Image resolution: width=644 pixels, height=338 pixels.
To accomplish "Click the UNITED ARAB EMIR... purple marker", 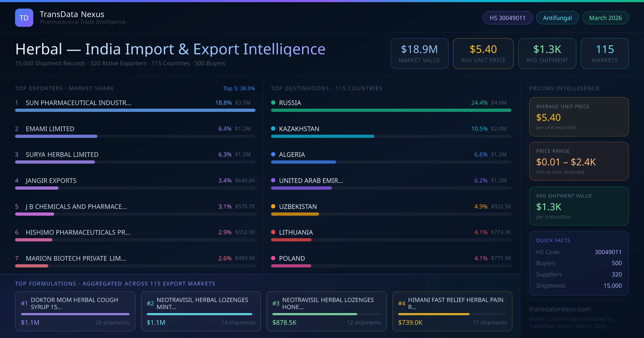I will click(273, 180).
